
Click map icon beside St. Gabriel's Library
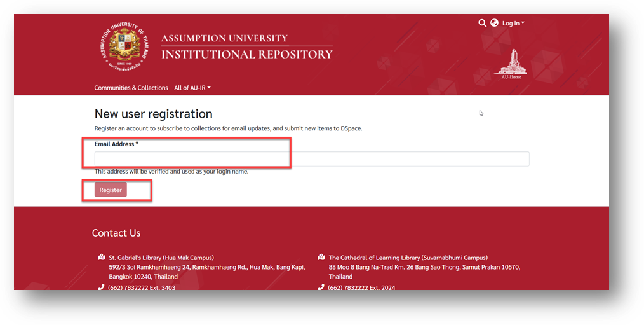pyautogui.click(x=101, y=258)
